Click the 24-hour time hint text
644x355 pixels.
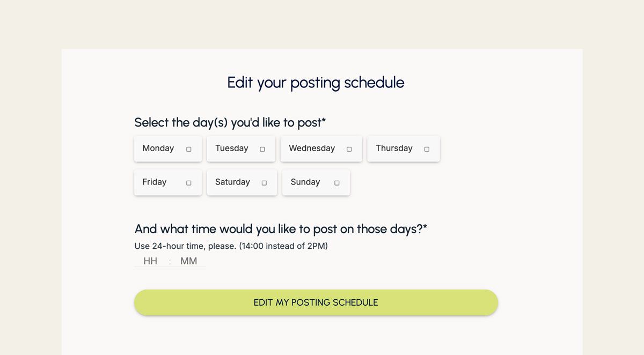click(x=231, y=246)
